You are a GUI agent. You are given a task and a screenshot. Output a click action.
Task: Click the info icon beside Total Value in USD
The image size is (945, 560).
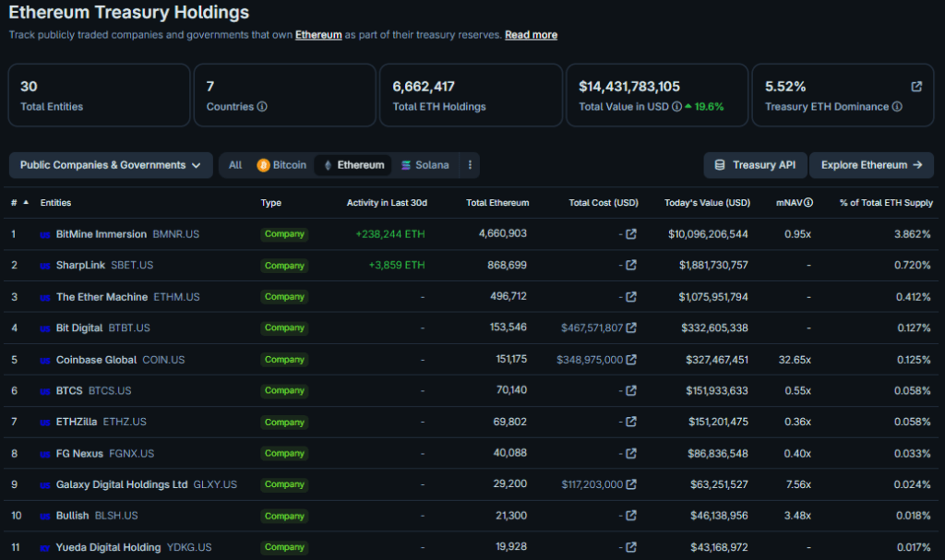point(677,107)
